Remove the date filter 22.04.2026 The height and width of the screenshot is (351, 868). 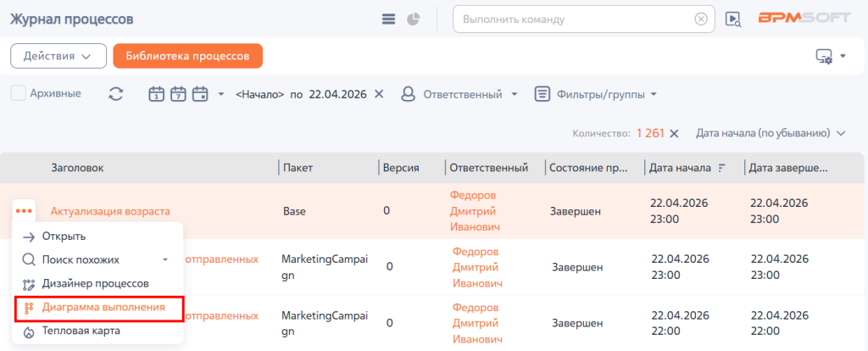click(x=379, y=94)
